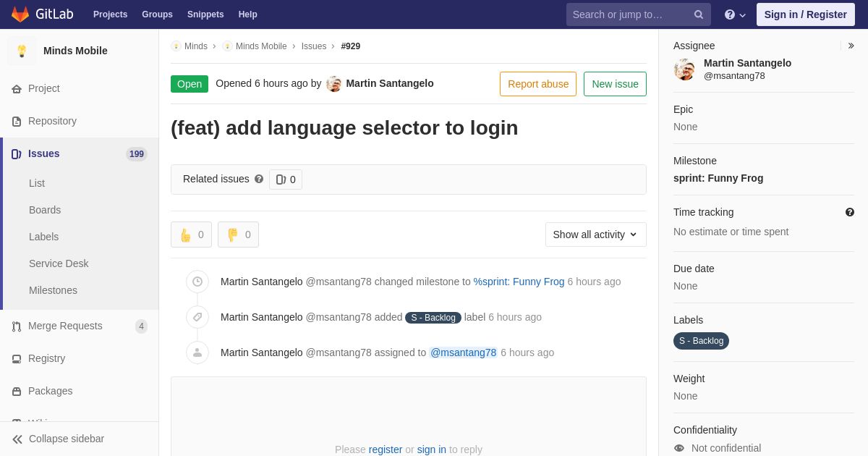Click the Not confidential eye icon

click(679, 448)
